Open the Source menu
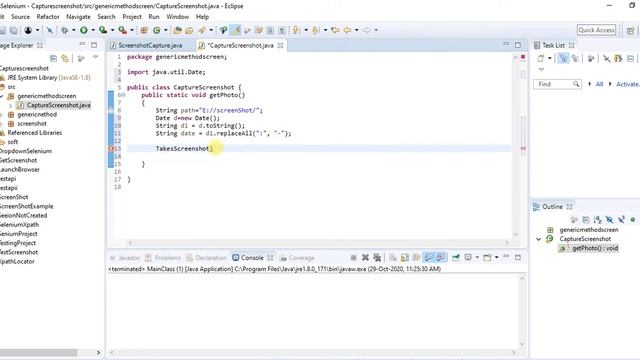The height and width of the screenshot is (360, 640). point(20,17)
